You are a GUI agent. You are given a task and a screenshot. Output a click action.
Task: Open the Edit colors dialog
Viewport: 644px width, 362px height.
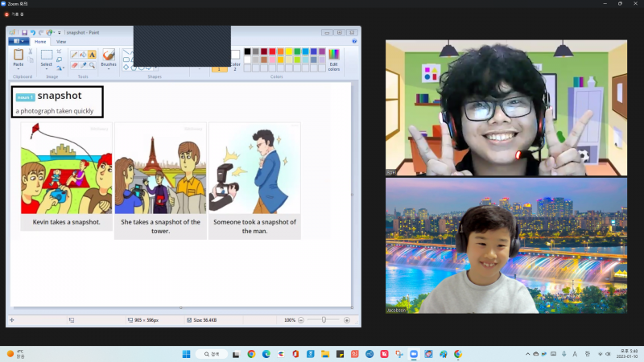[333, 59]
